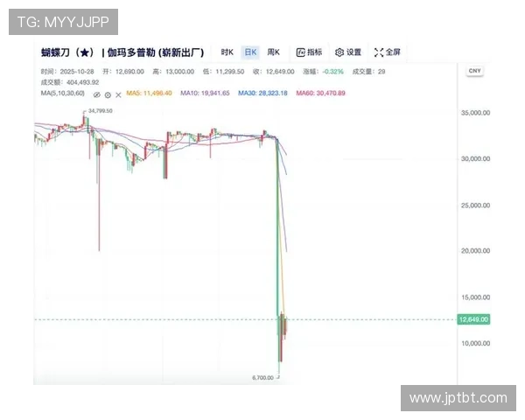The image size is (525, 420).
Task: Click the high price 13,000.00
Action: [179, 72]
